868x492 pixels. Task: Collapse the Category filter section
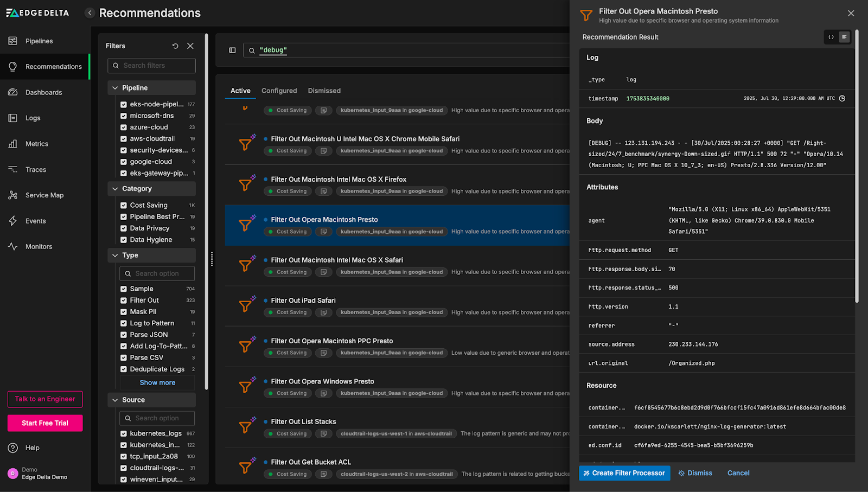(115, 189)
